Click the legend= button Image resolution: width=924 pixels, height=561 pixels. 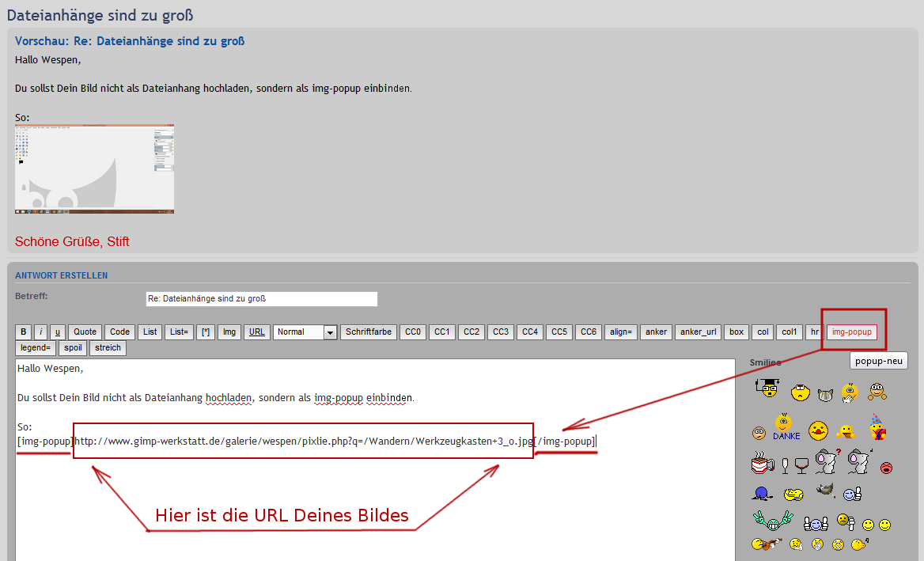(36, 347)
